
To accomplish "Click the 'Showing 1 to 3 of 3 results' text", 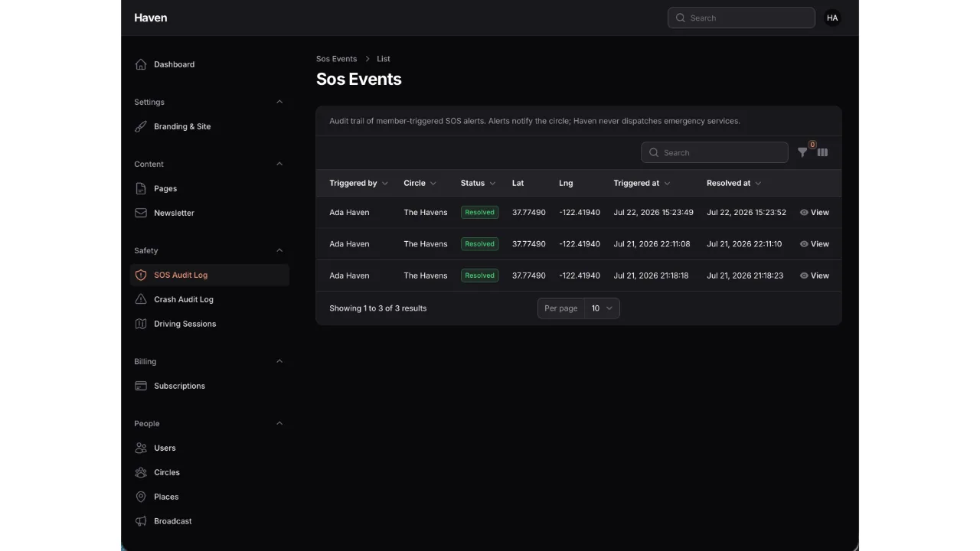I will (x=378, y=308).
